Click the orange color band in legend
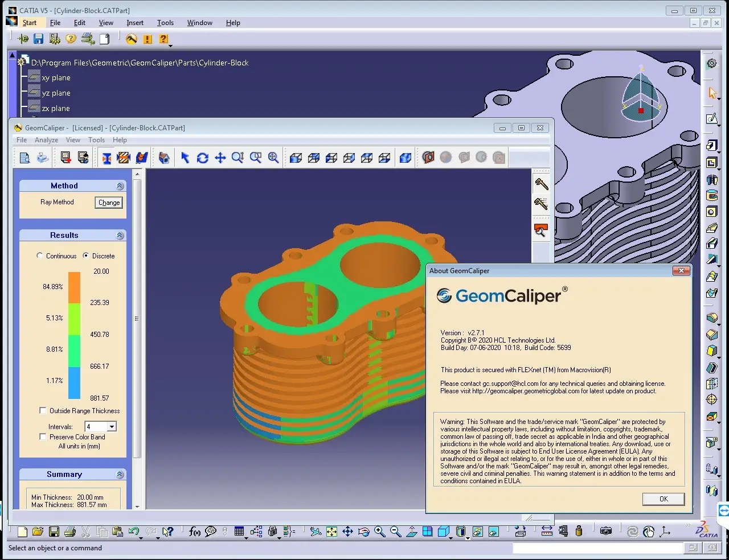 click(75, 287)
